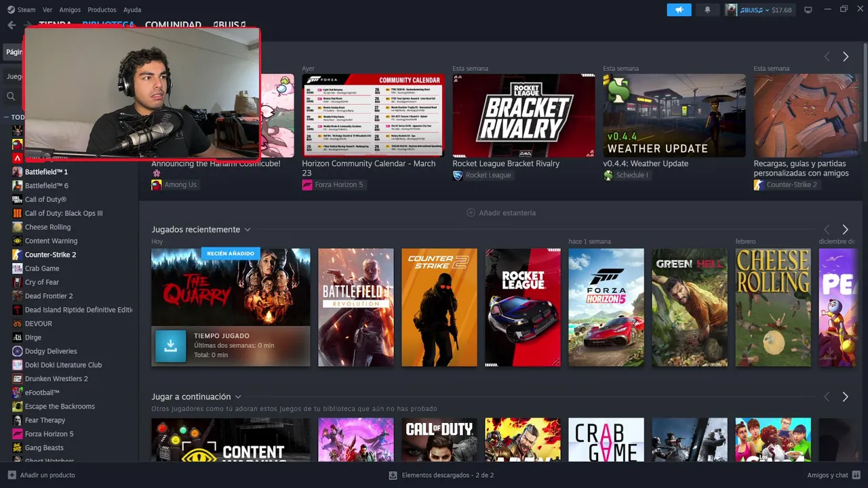Open the Amigos menu
The image size is (868, 488).
(70, 9)
